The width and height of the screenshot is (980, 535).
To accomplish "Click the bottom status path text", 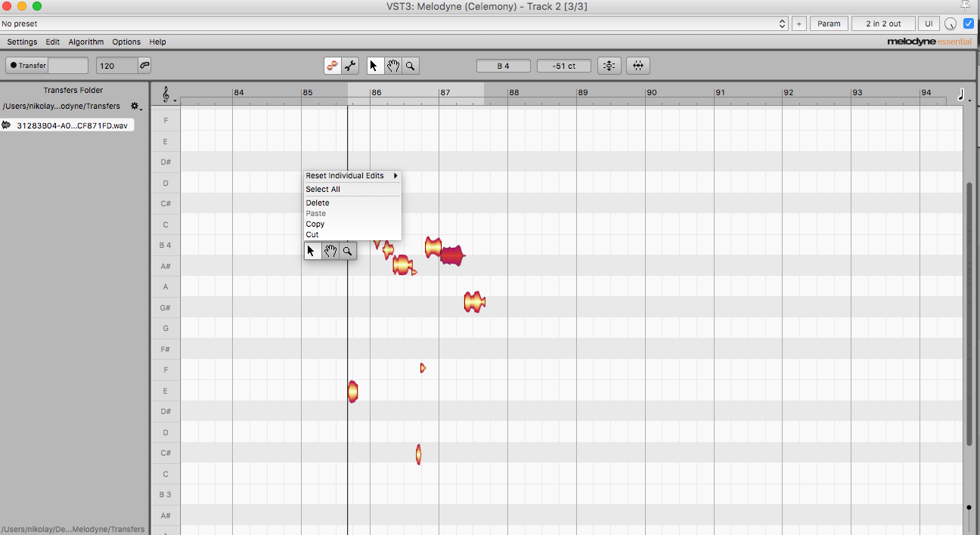I will point(73,530).
